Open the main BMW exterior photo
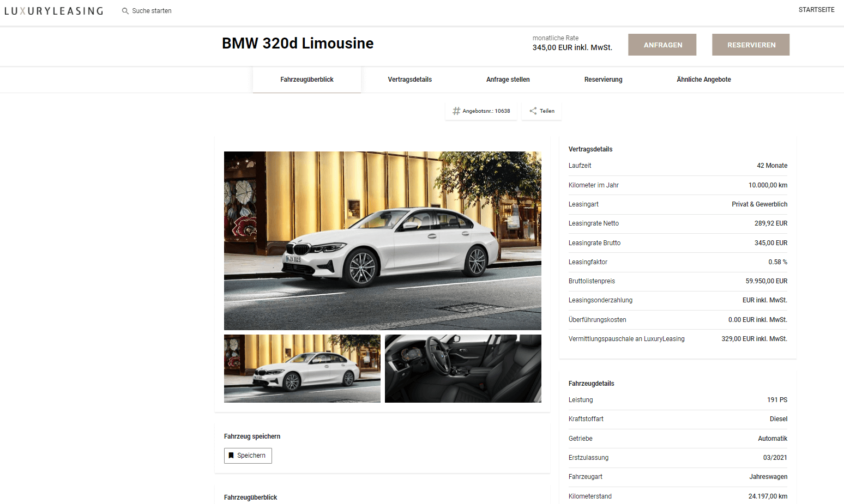844x504 pixels. [x=383, y=241]
